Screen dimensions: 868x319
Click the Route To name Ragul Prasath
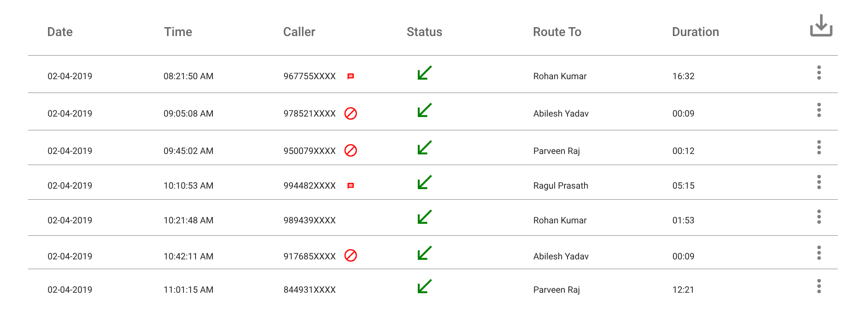[561, 186]
